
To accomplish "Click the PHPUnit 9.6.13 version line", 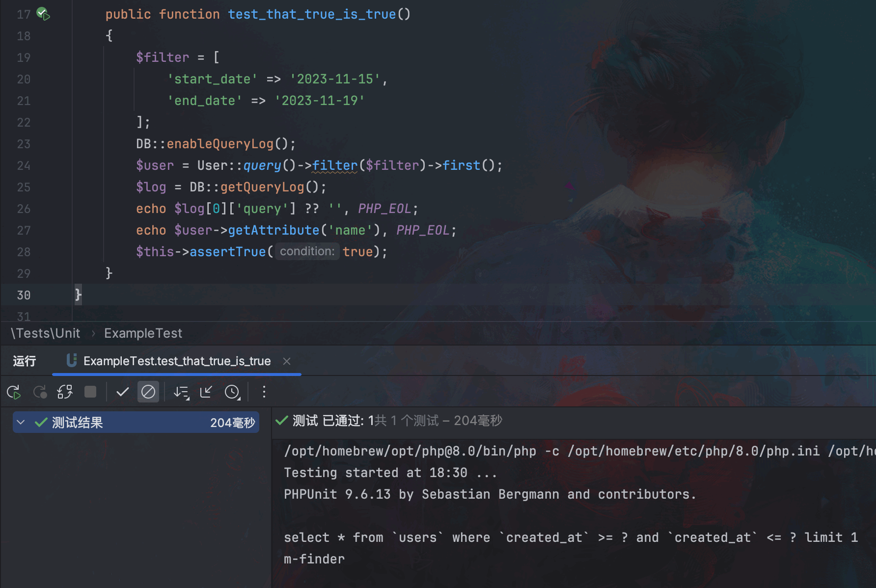I will pyautogui.click(x=490, y=494).
